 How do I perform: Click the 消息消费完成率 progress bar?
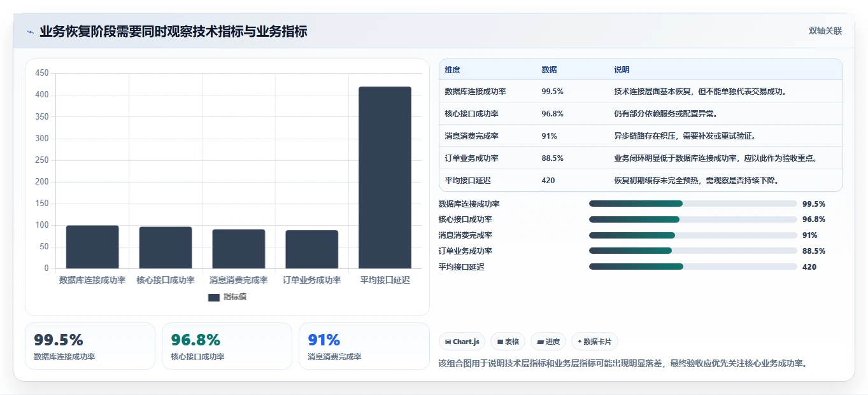[x=693, y=235]
